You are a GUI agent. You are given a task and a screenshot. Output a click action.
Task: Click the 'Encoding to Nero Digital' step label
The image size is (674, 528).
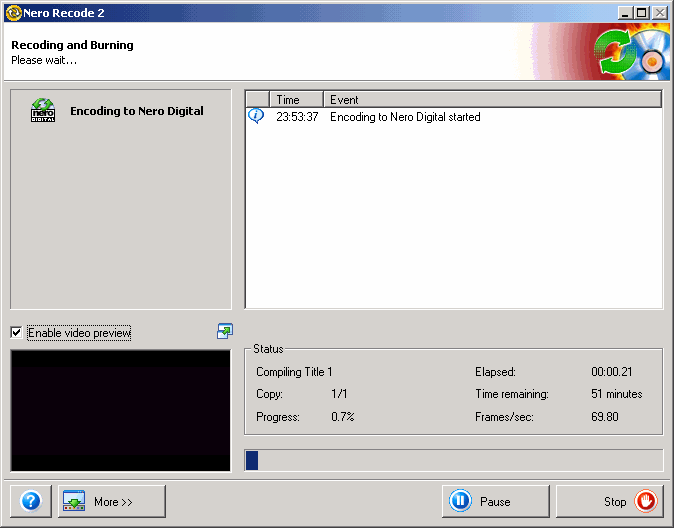[x=136, y=111]
